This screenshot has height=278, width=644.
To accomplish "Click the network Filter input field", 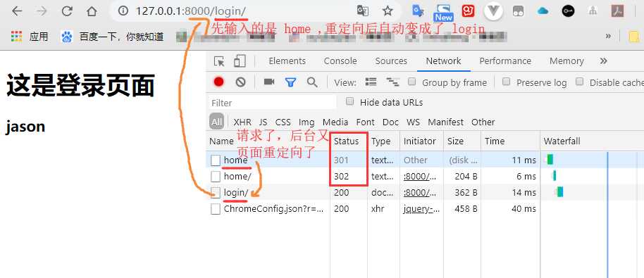I will [x=273, y=103].
